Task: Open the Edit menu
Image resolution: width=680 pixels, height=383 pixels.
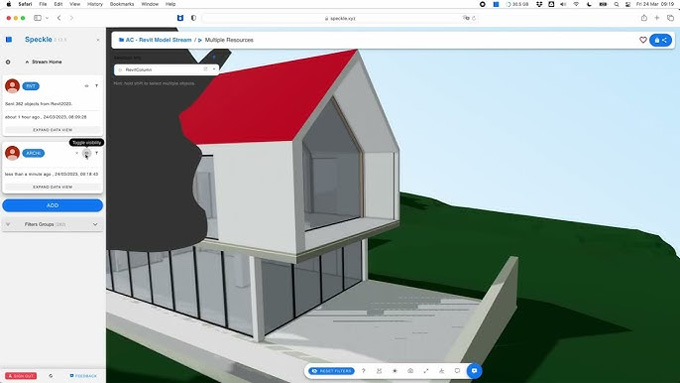Action: (58, 4)
